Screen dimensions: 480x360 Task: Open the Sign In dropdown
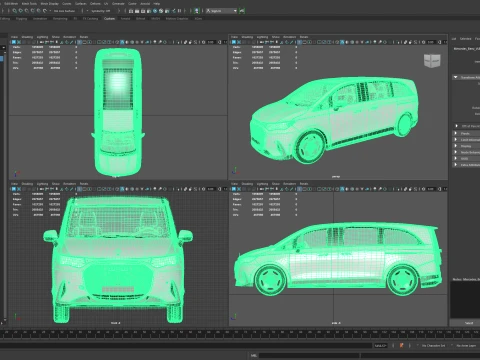(x=221, y=11)
